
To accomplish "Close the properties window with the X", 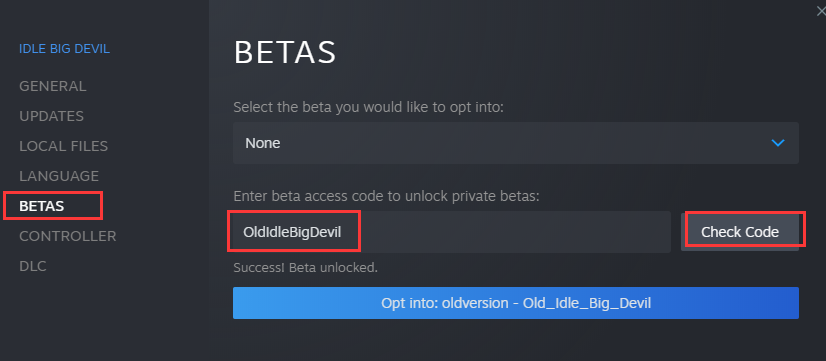I will pos(821,12).
